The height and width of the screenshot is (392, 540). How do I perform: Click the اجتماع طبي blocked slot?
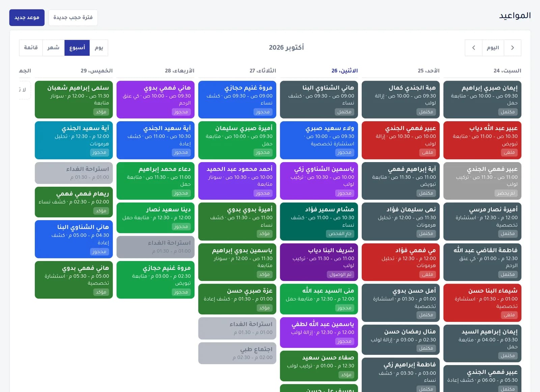coord(237,353)
